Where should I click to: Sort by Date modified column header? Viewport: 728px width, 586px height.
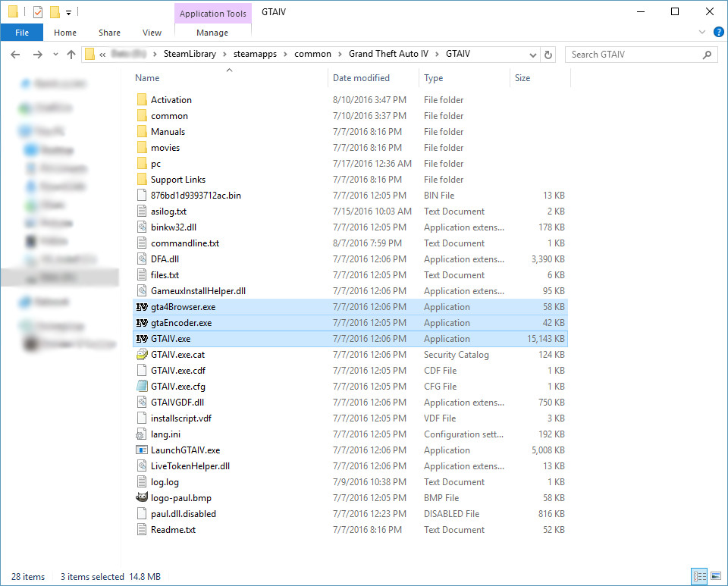click(374, 78)
